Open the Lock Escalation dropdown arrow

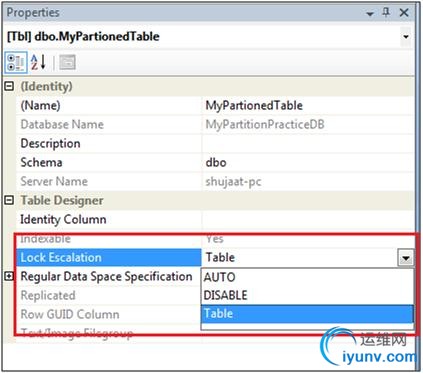pyautogui.click(x=405, y=258)
